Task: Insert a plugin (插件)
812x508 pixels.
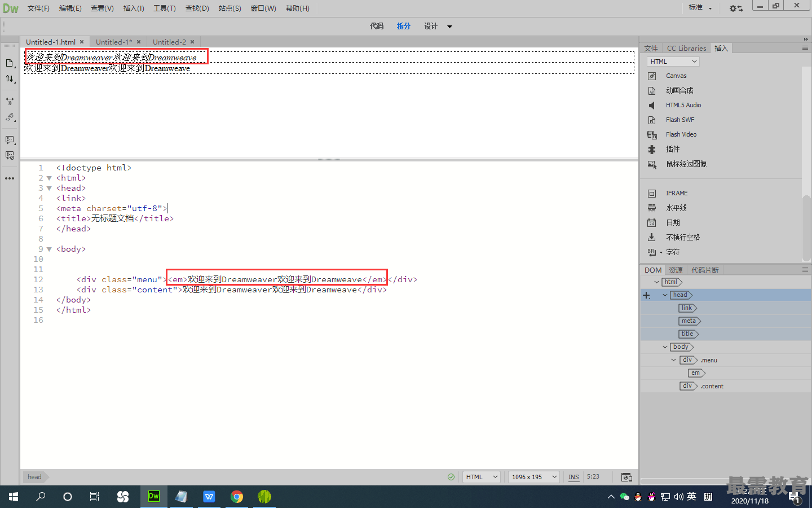Action: click(x=672, y=149)
